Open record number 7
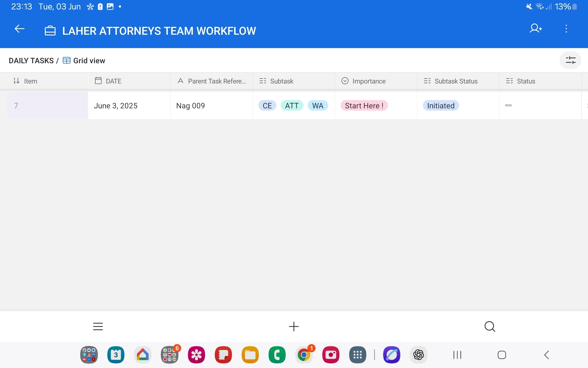The width and height of the screenshot is (588, 368). pyautogui.click(x=47, y=105)
